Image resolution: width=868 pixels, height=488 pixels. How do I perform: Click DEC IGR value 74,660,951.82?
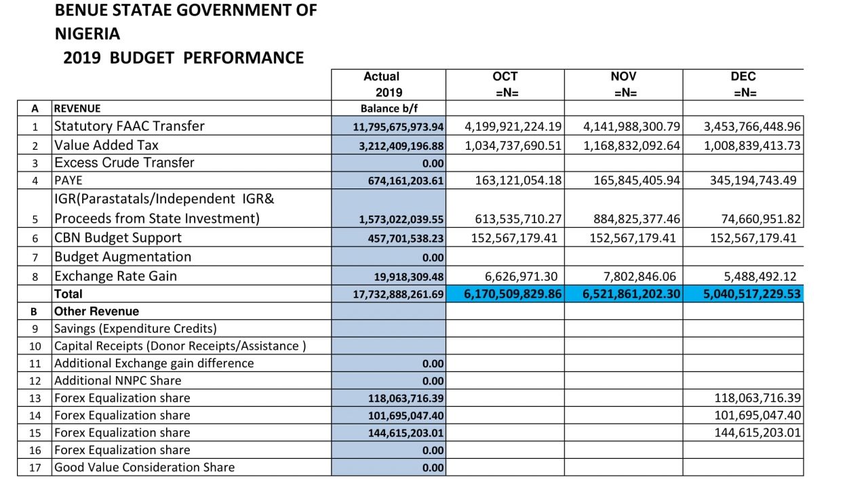coord(761,218)
